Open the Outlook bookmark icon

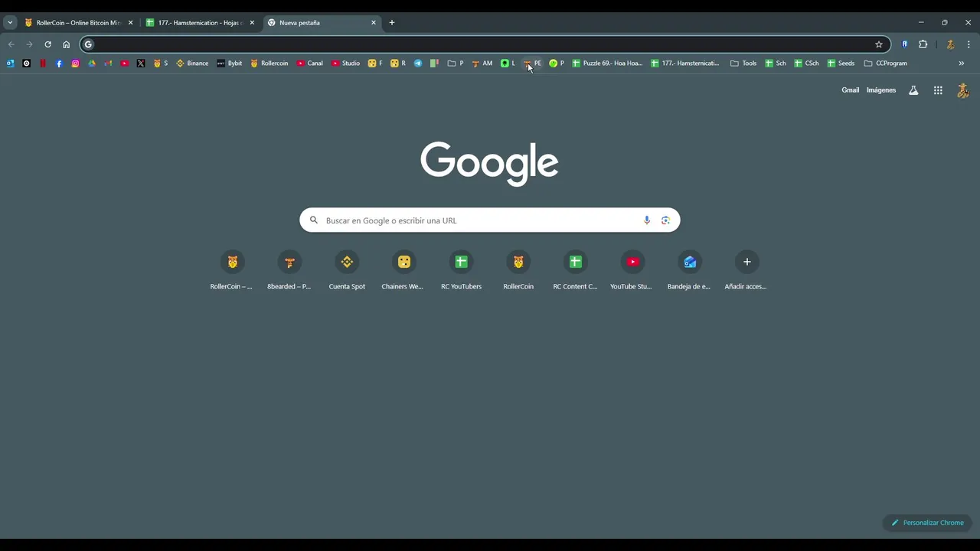[10, 64]
